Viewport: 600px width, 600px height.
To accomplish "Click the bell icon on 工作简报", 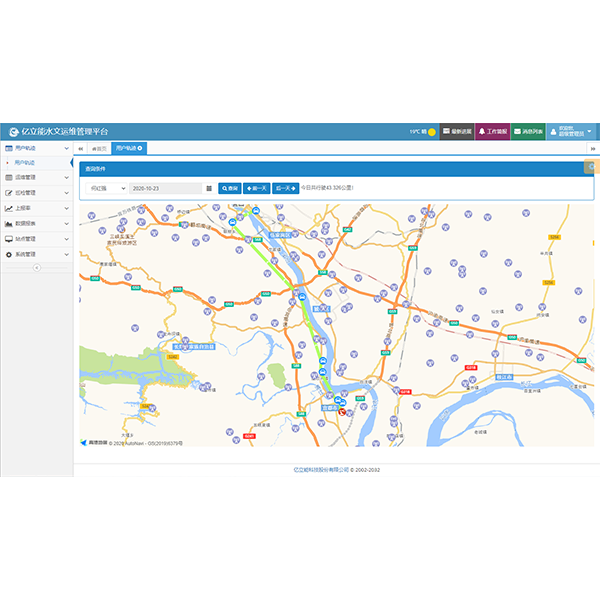I will point(482,131).
